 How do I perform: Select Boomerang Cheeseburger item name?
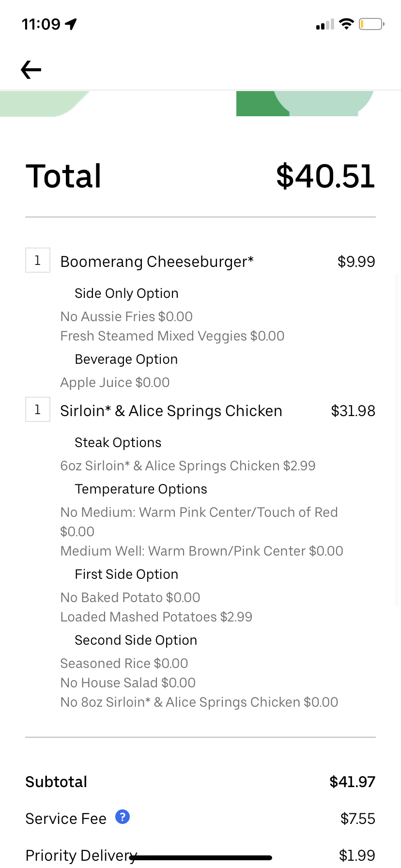(157, 262)
